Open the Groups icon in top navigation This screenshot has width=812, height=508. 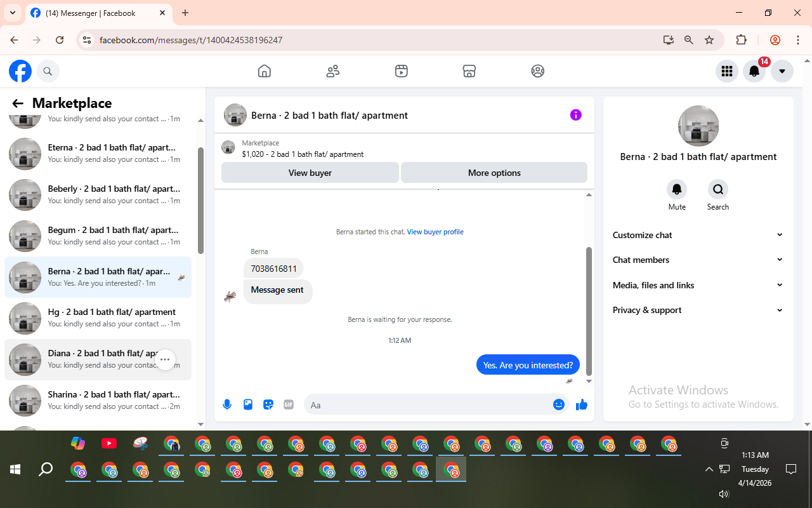(x=538, y=71)
